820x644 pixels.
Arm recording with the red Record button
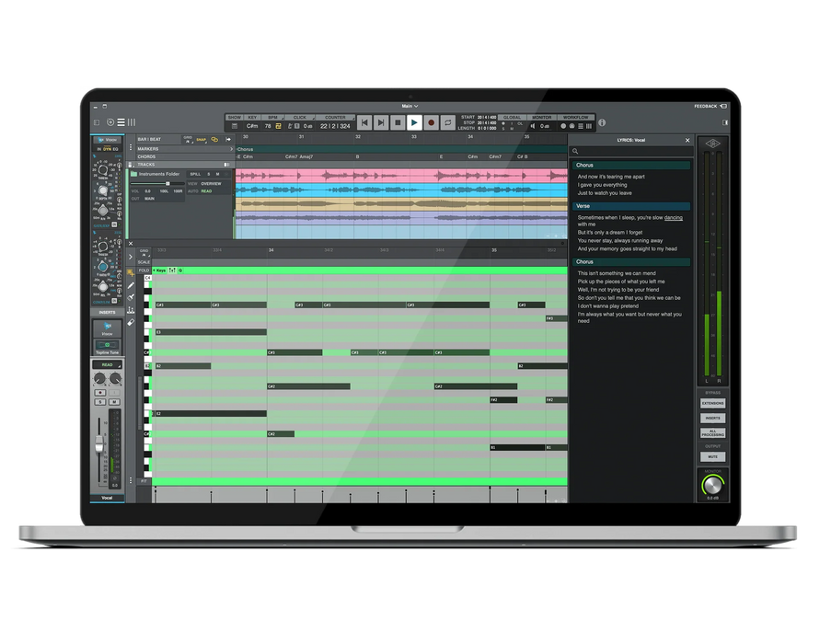click(431, 122)
